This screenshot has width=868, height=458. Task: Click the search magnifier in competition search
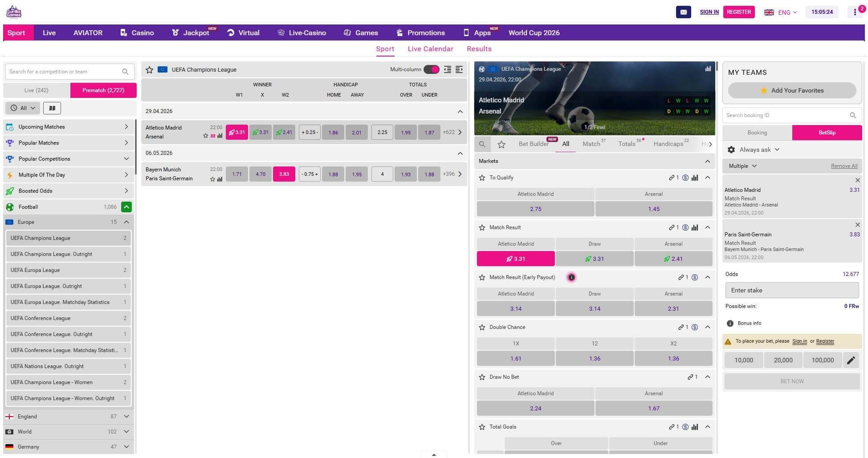click(125, 72)
